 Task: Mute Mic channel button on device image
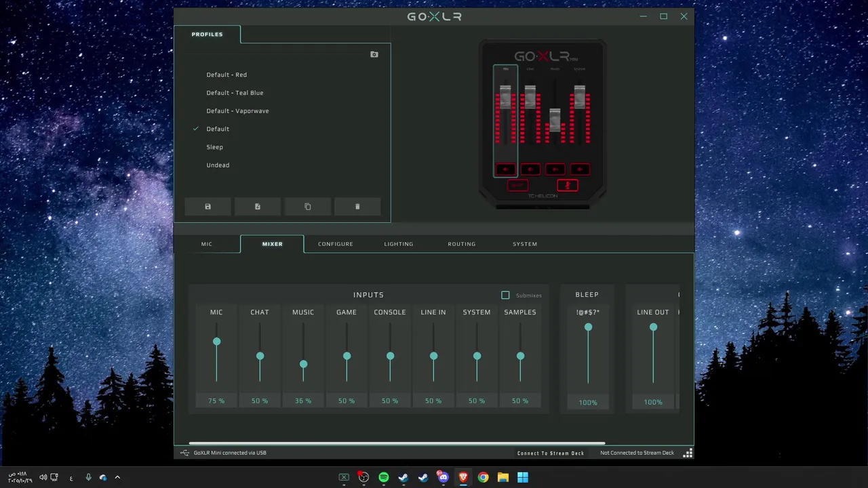point(505,169)
